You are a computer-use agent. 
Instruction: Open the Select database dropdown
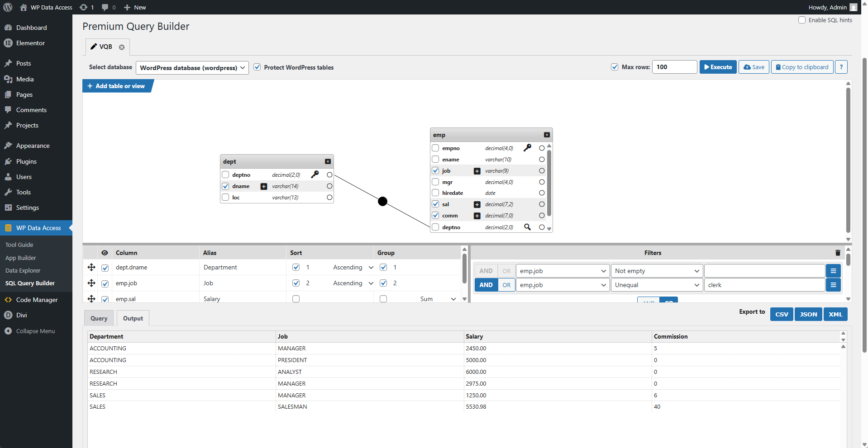[x=192, y=68]
